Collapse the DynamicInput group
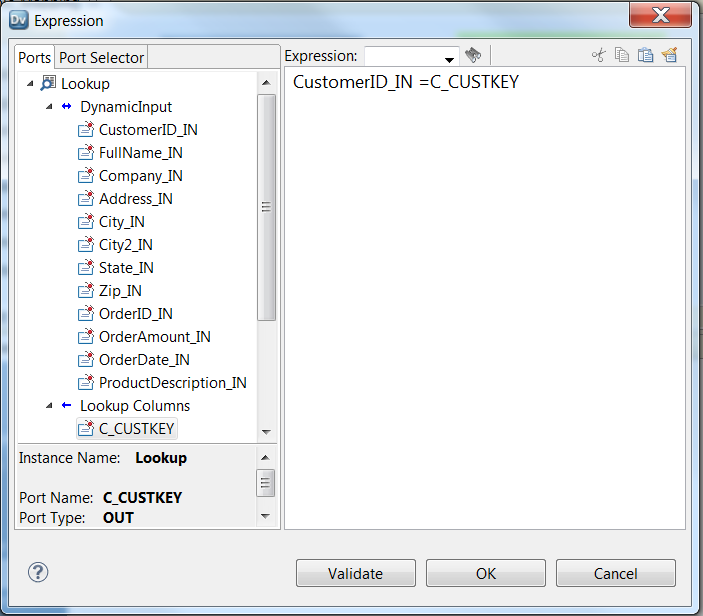Viewport: 703px width, 616px height. point(49,107)
